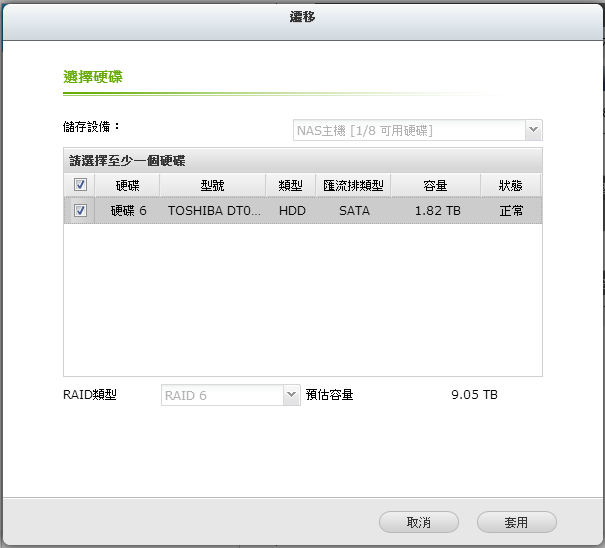Click the SATA bus type cell

(x=353, y=211)
